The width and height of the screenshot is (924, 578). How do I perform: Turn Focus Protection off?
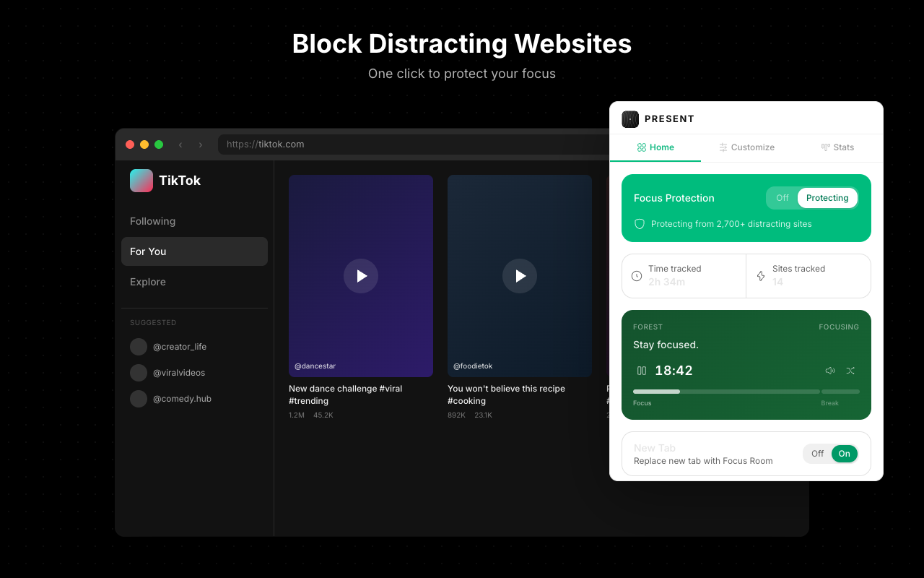click(783, 198)
